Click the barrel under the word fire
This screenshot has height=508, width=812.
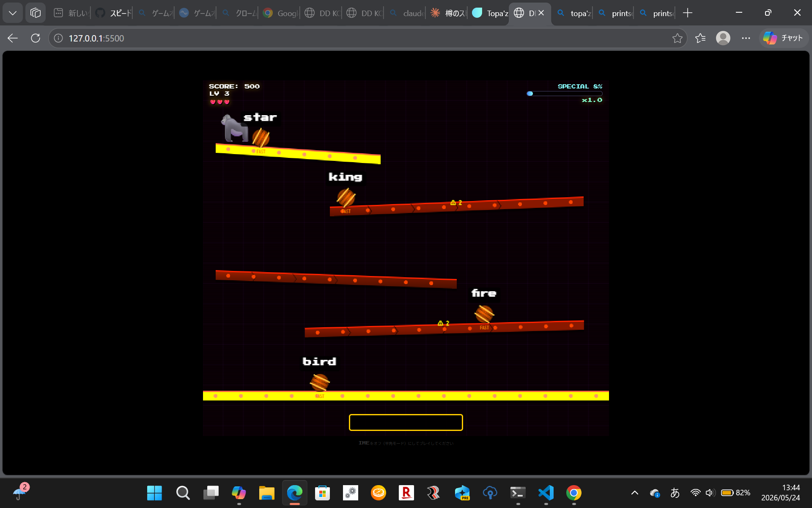click(x=484, y=314)
